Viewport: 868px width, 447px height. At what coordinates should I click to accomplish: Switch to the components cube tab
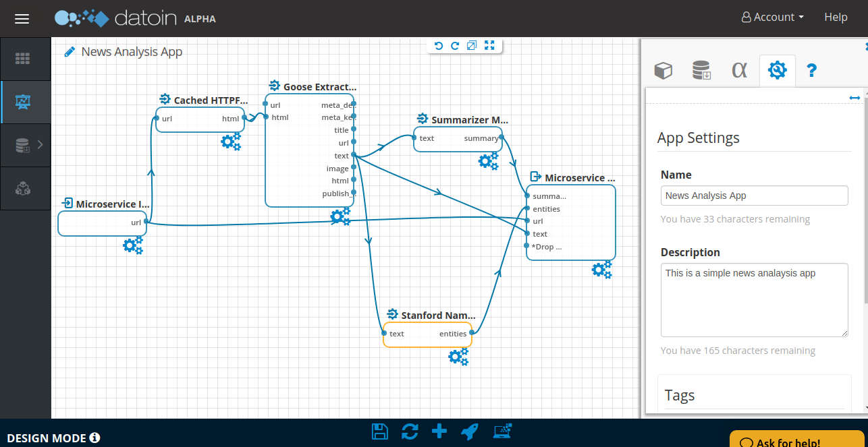coord(663,70)
